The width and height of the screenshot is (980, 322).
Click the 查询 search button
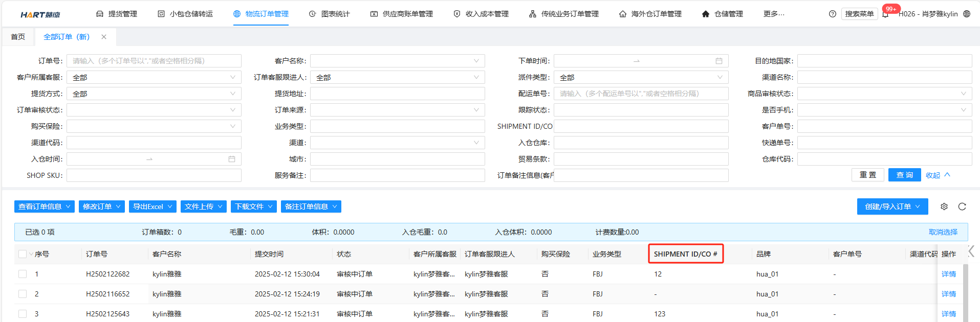click(x=904, y=175)
